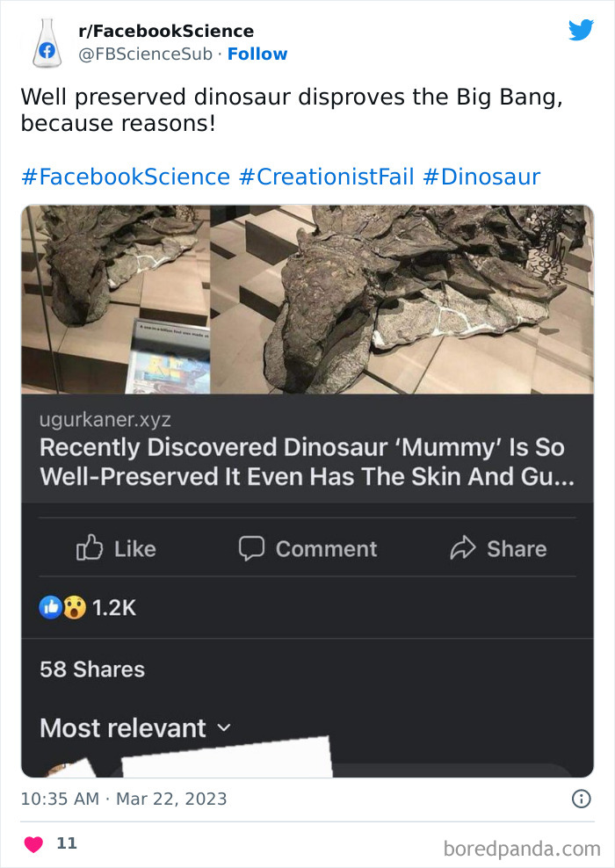Image resolution: width=615 pixels, height=868 pixels.
Task: Click the Follow button
Action: click(257, 54)
